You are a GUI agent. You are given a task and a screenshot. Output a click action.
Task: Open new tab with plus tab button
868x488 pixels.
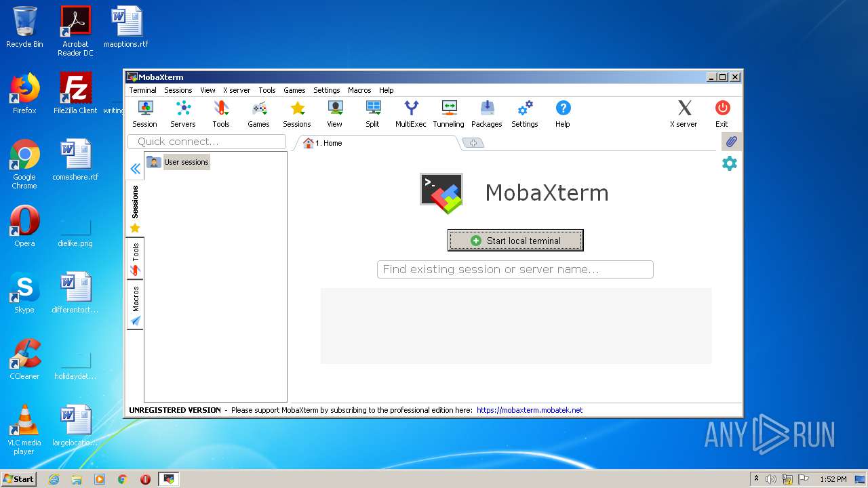point(473,143)
